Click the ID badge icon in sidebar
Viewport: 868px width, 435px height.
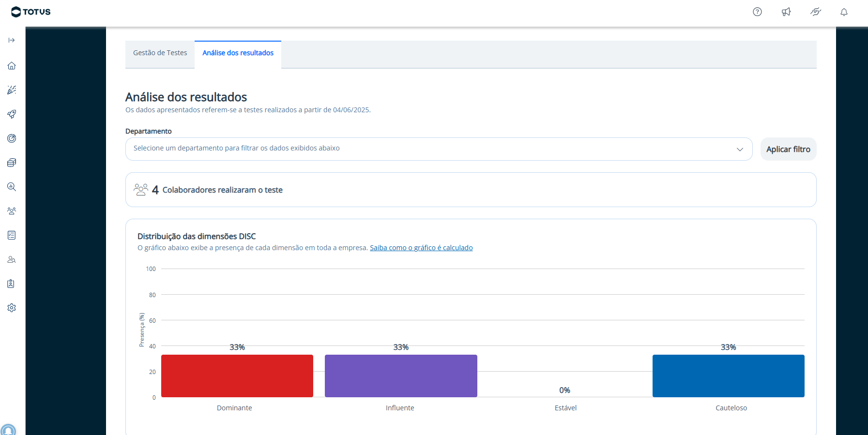point(12,284)
